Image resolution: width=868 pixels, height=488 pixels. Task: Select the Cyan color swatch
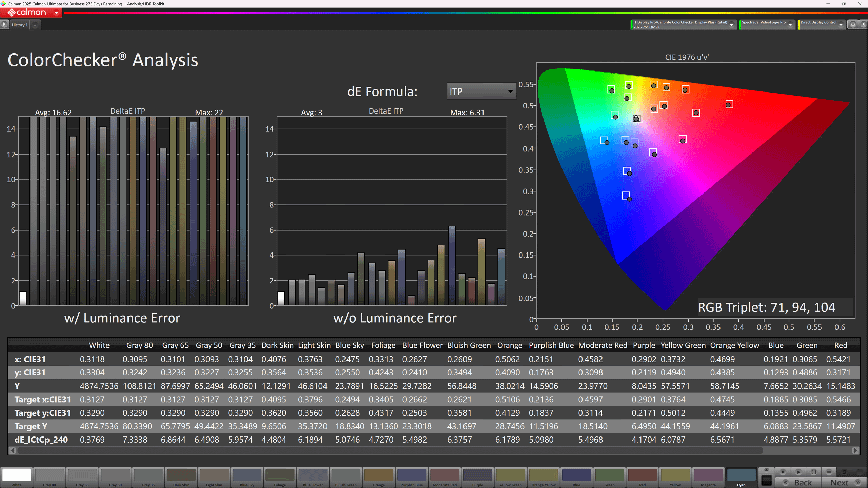[x=741, y=476]
